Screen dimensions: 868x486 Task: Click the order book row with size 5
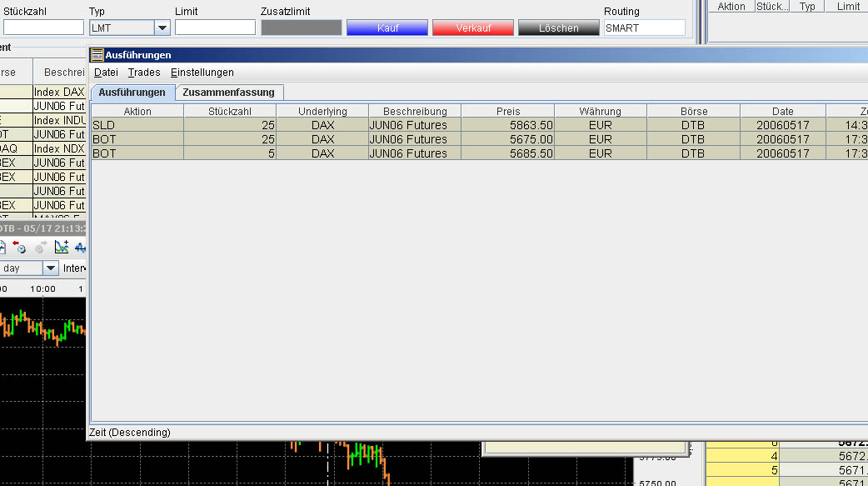[787, 470]
